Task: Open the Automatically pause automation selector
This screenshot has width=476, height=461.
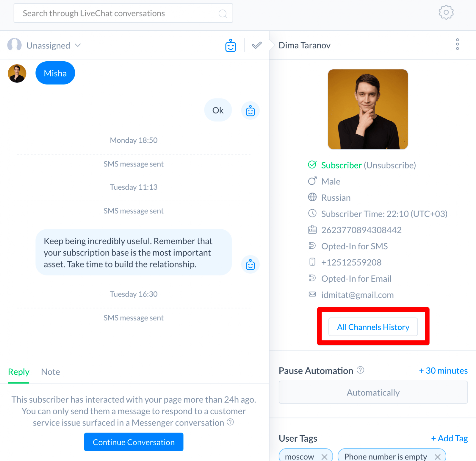Action: [373, 392]
